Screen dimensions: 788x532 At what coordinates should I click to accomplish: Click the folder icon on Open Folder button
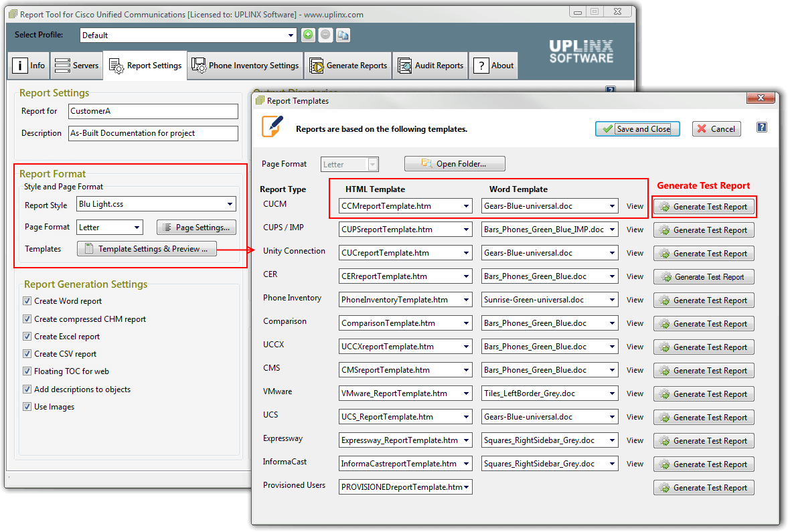click(426, 163)
